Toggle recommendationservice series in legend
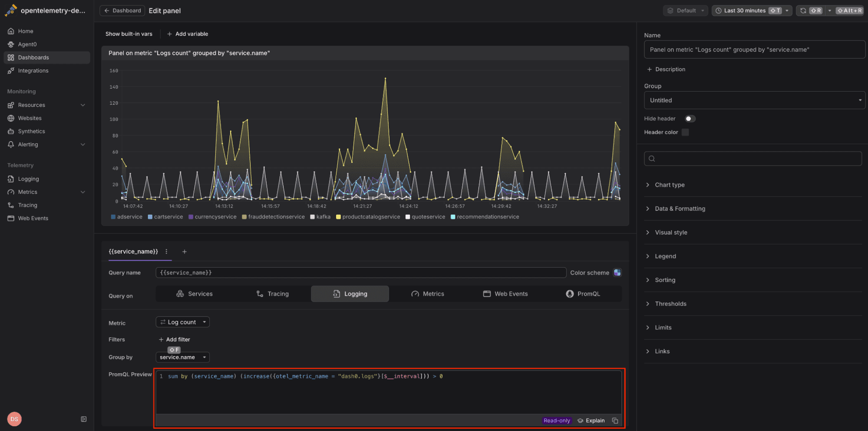868x431 pixels. click(x=485, y=217)
